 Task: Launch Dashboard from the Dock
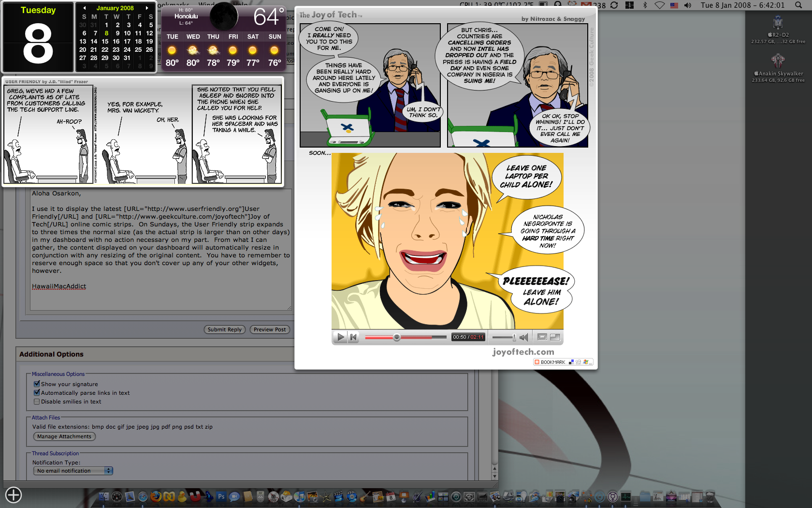pos(117,497)
